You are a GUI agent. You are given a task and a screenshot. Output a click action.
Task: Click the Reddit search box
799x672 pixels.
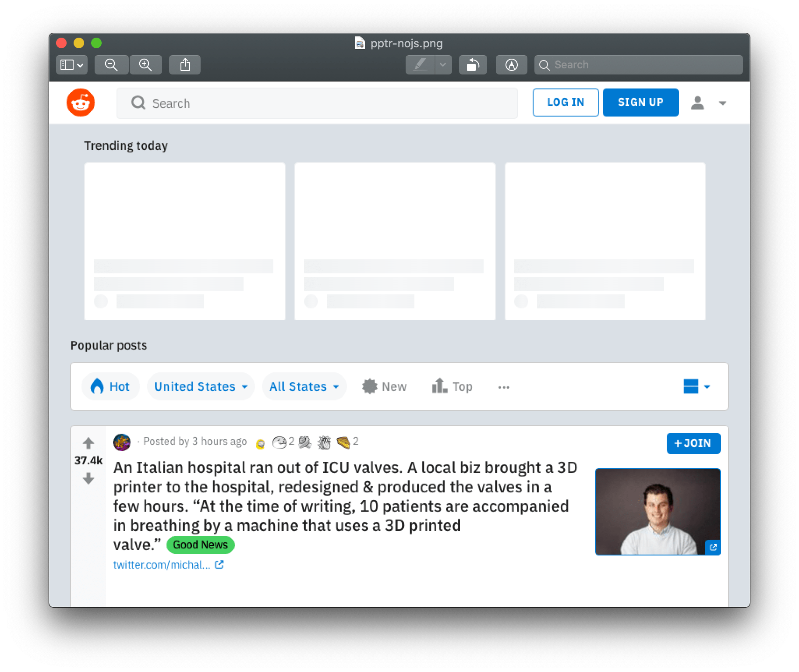[317, 103]
